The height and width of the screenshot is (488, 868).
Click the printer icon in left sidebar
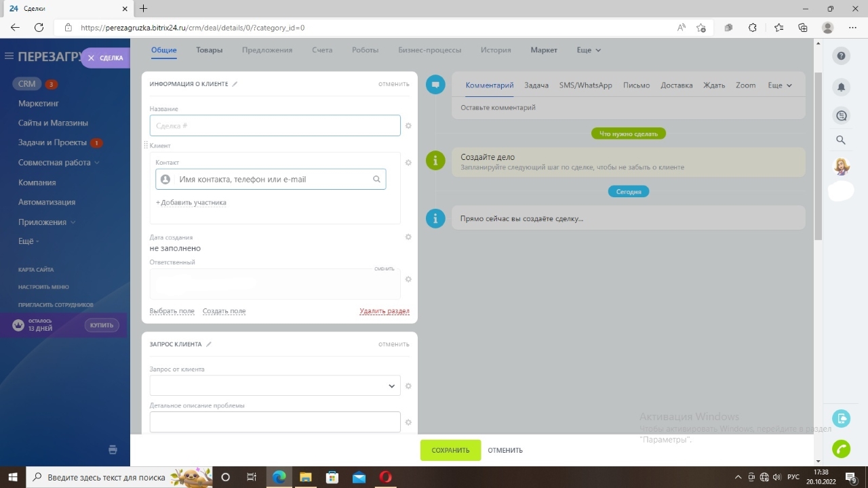pyautogui.click(x=113, y=449)
